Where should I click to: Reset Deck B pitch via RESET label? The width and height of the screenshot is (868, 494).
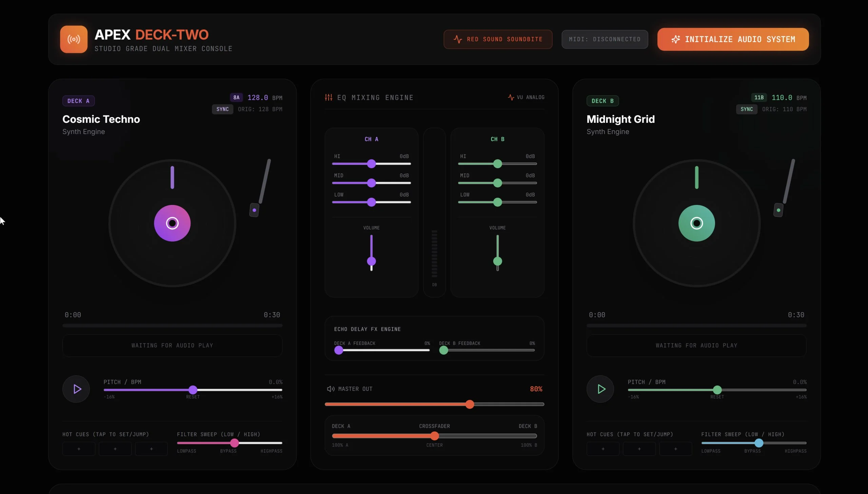[717, 397]
